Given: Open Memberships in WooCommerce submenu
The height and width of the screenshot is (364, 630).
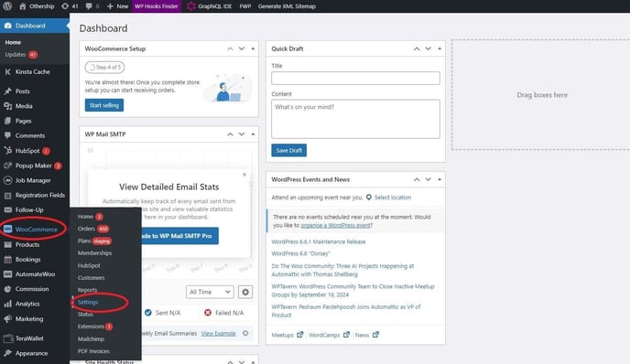Looking at the screenshot, I should point(95,253).
